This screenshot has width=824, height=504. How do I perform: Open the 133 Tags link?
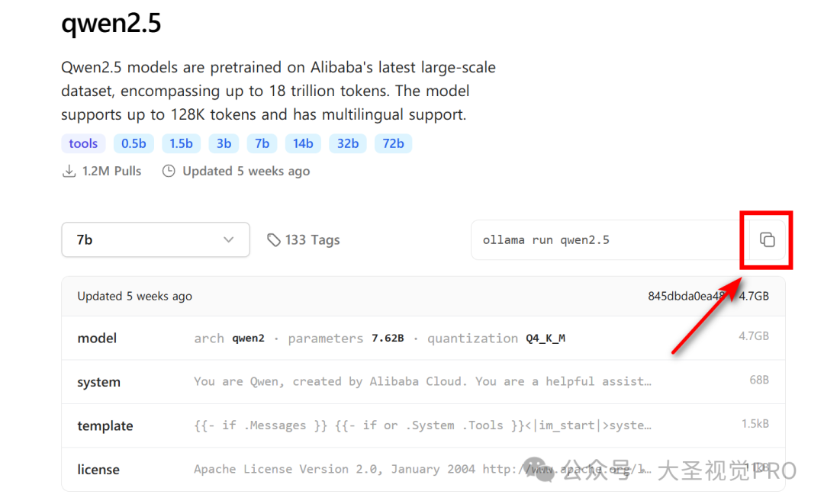[304, 240]
